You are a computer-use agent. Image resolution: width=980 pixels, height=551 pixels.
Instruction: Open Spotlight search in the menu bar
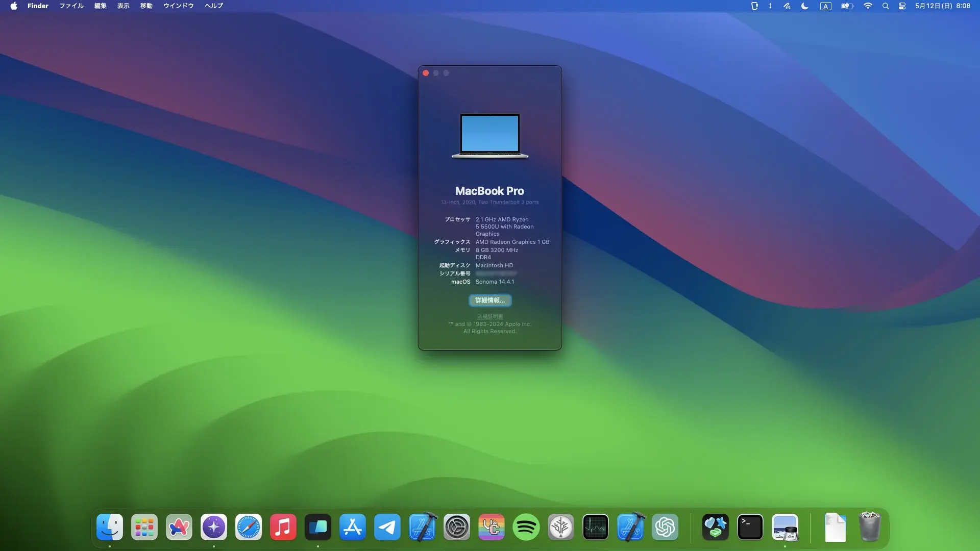pyautogui.click(x=886, y=6)
